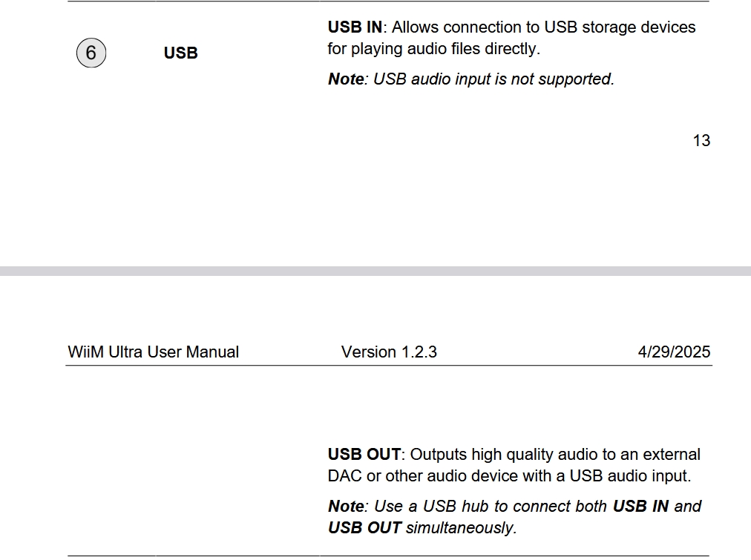Click 'Note' before 'Use a USB hub'

346,507
